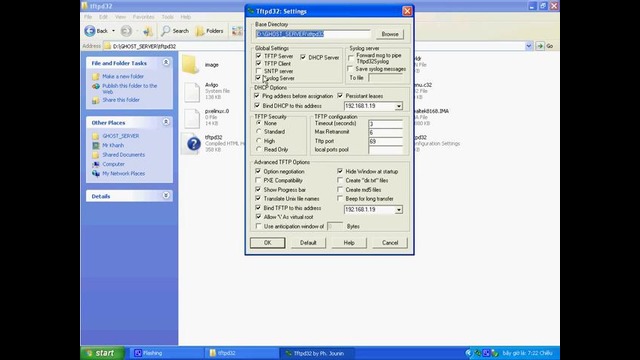Toggle the TFTP Client checkbox
Screen dimensions: 640x360
point(258,63)
